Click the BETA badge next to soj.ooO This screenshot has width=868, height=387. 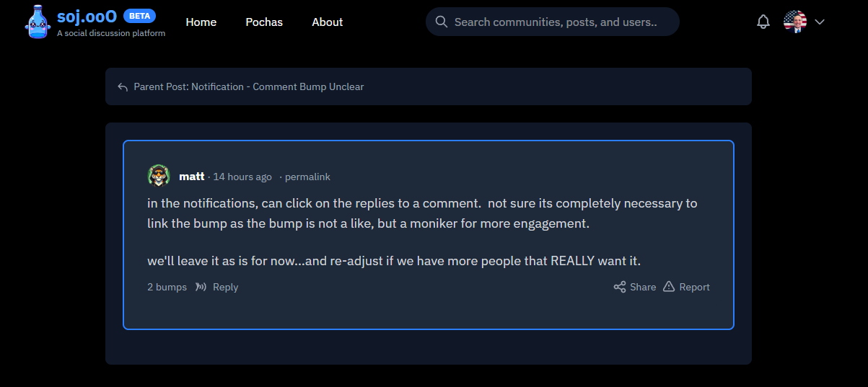click(139, 16)
